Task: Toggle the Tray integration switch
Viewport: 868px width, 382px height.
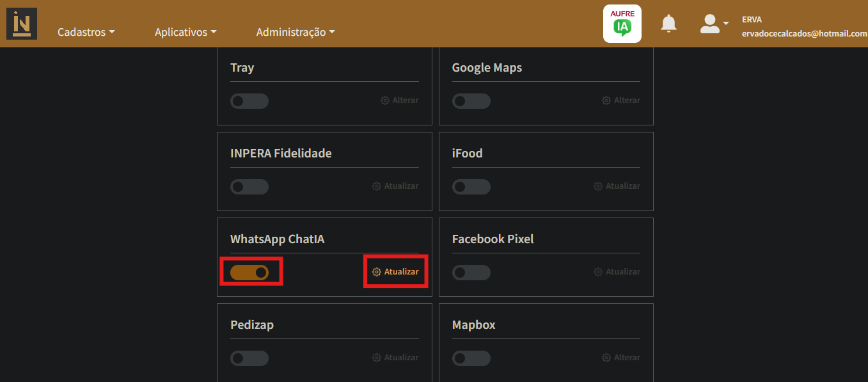Action: (x=249, y=100)
